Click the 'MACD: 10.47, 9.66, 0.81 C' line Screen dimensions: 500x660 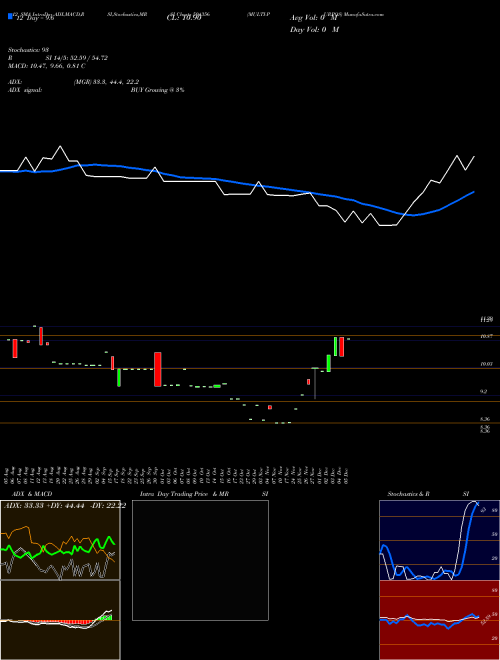pyautogui.click(x=47, y=66)
